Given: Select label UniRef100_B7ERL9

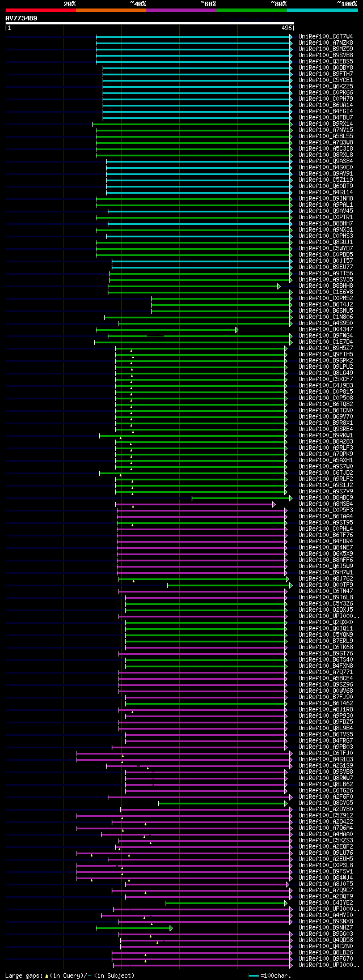Looking at the screenshot, I should click(x=326, y=641).
